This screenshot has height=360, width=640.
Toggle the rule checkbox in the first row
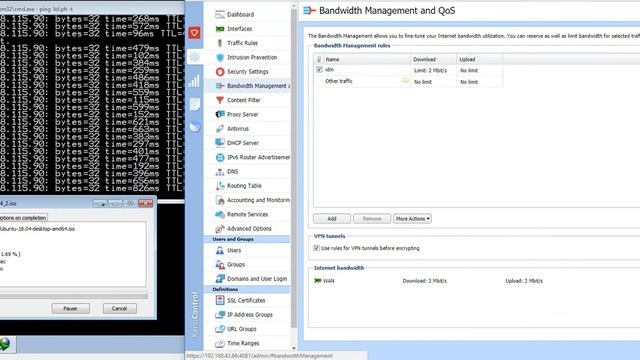point(319,70)
